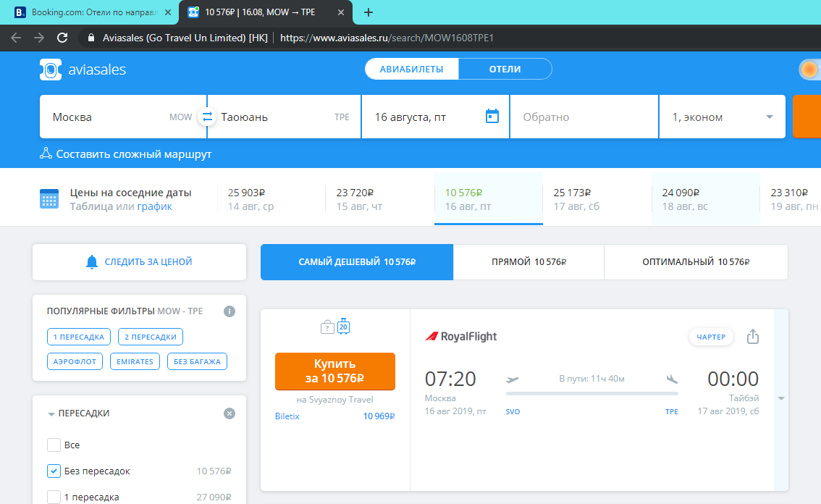Toggle the АЭРОФЛОТ filter chip
This screenshot has width=821, height=504.
[75, 361]
